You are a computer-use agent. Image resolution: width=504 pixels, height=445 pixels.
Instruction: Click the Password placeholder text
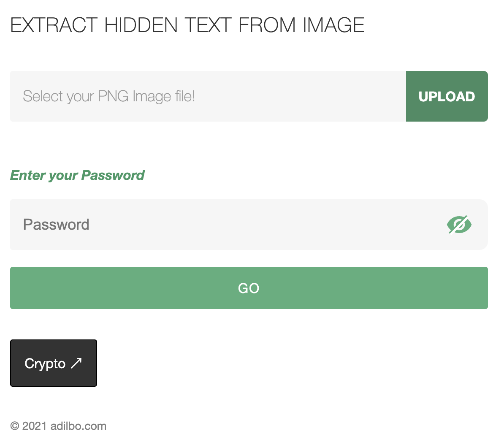tap(56, 225)
